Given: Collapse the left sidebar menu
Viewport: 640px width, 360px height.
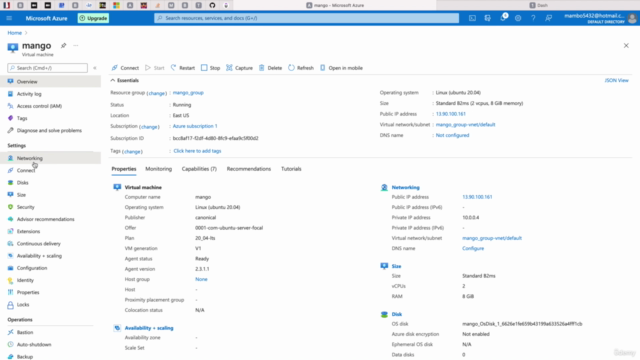Looking at the screenshot, I should click(95, 68).
